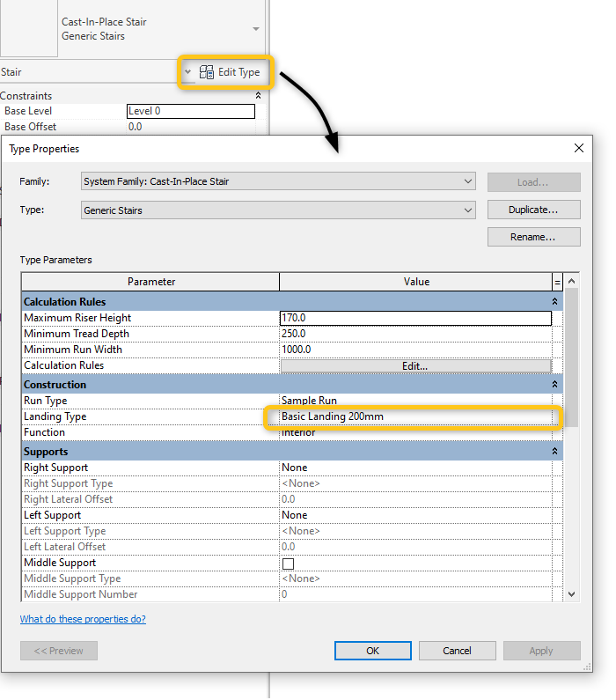Select the Base Offset value 0.0
The width and height of the screenshot is (616, 700).
click(x=191, y=127)
